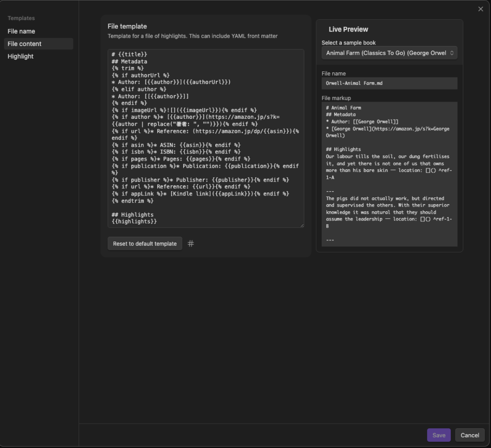The width and height of the screenshot is (491, 448).
Task: Cancel the template editing
Action: click(x=469, y=435)
